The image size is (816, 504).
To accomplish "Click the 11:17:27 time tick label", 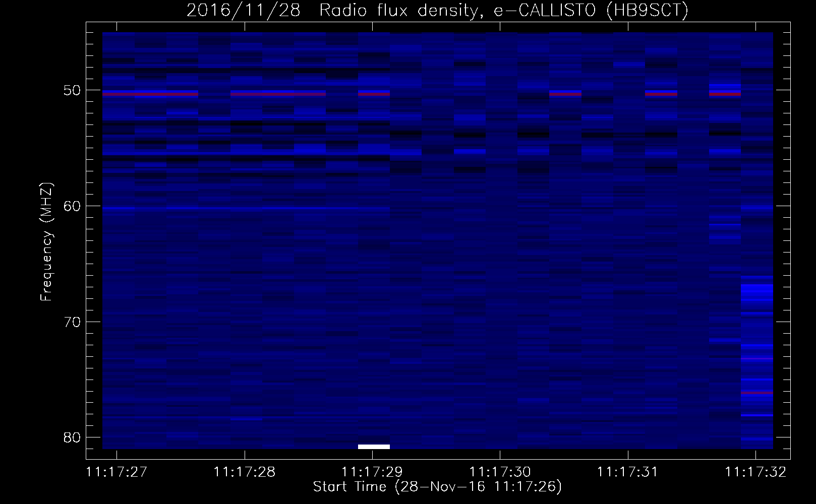I will (x=116, y=472).
